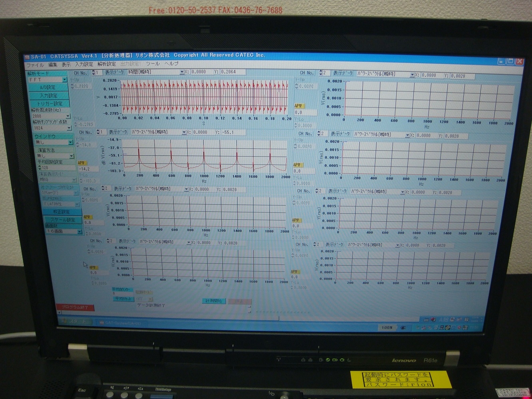The width and height of the screenshot is (532, 399).
Task: Click the データ計測終了 status text
Action: click(151, 306)
